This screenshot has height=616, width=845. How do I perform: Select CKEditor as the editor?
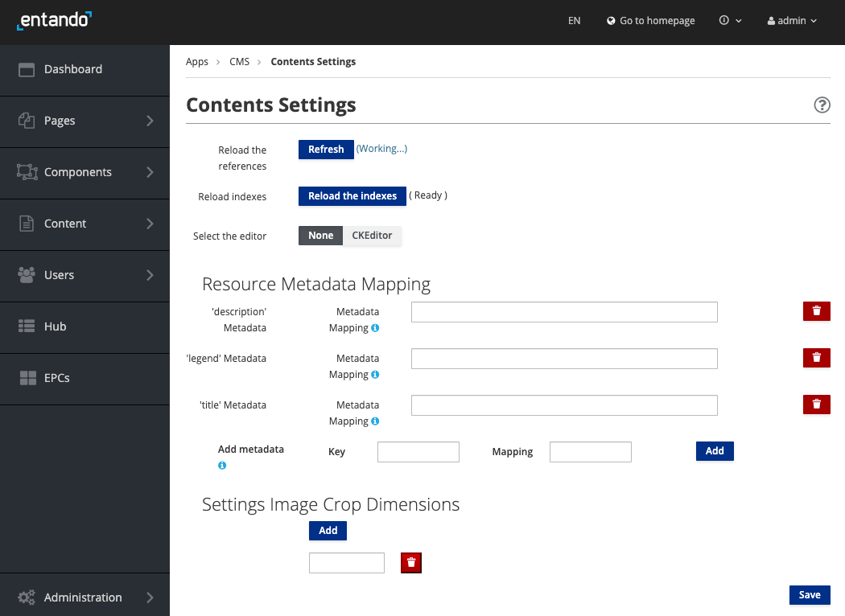pos(372,236)
